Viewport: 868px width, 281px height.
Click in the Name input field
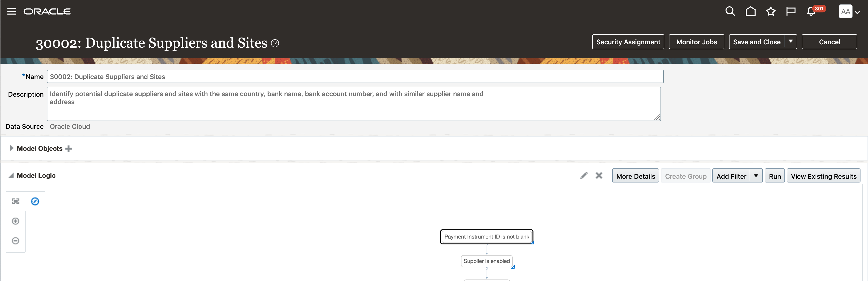coord(355,77)
